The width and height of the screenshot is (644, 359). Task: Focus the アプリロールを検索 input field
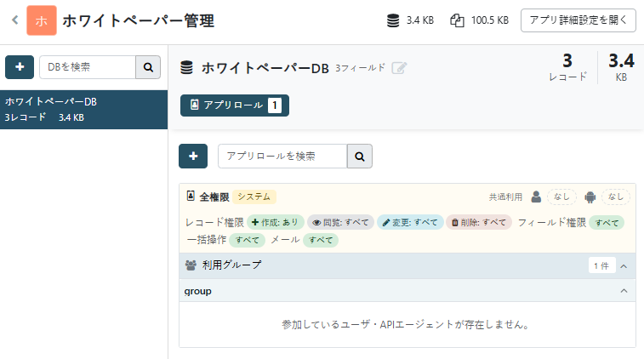(x=282, y=156)
